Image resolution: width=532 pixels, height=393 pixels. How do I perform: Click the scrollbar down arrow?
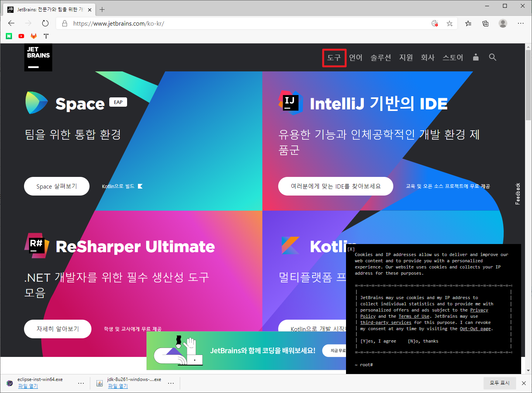pos(529,370)
